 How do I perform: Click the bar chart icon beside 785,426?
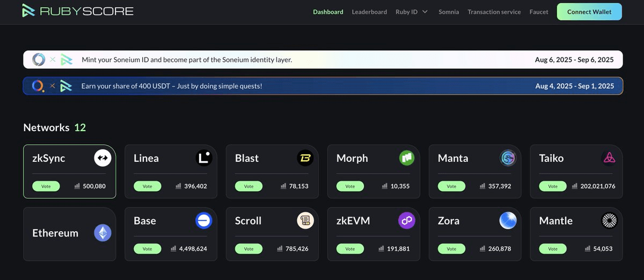[280, 249]
